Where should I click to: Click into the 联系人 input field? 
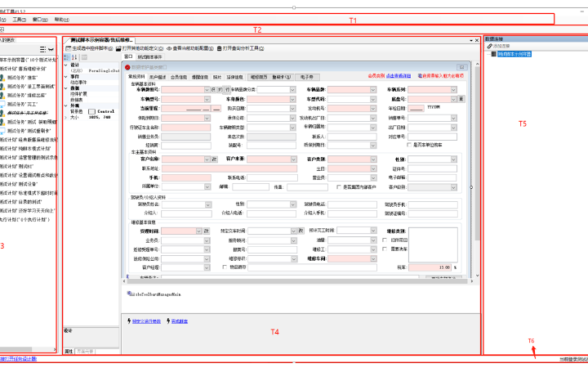(x=352, y=137)
